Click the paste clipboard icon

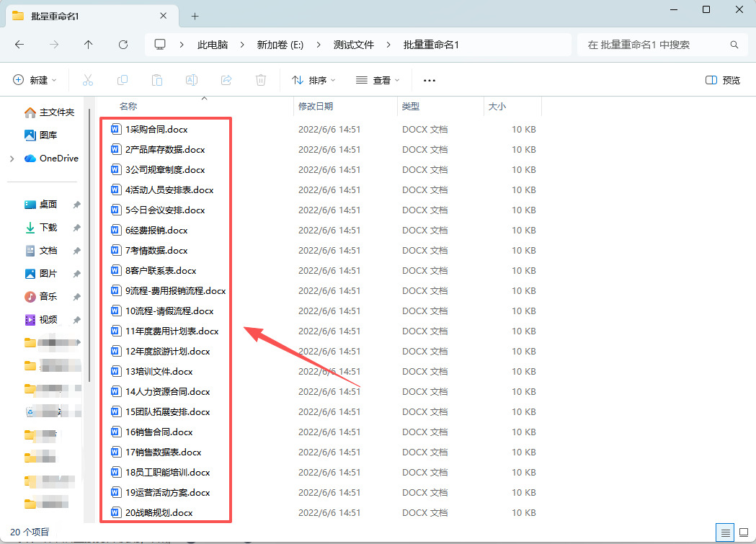[x=157, y=80]
